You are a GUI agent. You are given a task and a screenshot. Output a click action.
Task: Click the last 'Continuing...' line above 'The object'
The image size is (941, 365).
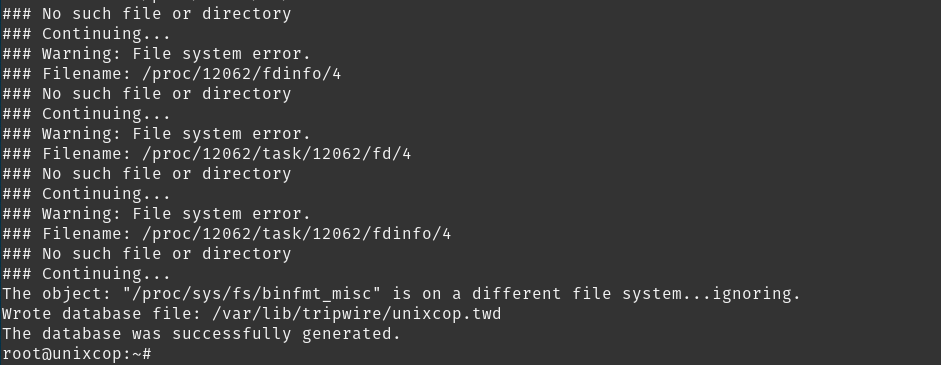[86, 274]
